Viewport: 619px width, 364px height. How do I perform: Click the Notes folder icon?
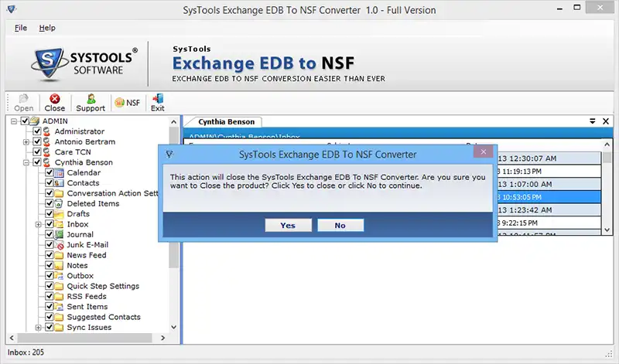pyautogui.click(x=59, y=265)
